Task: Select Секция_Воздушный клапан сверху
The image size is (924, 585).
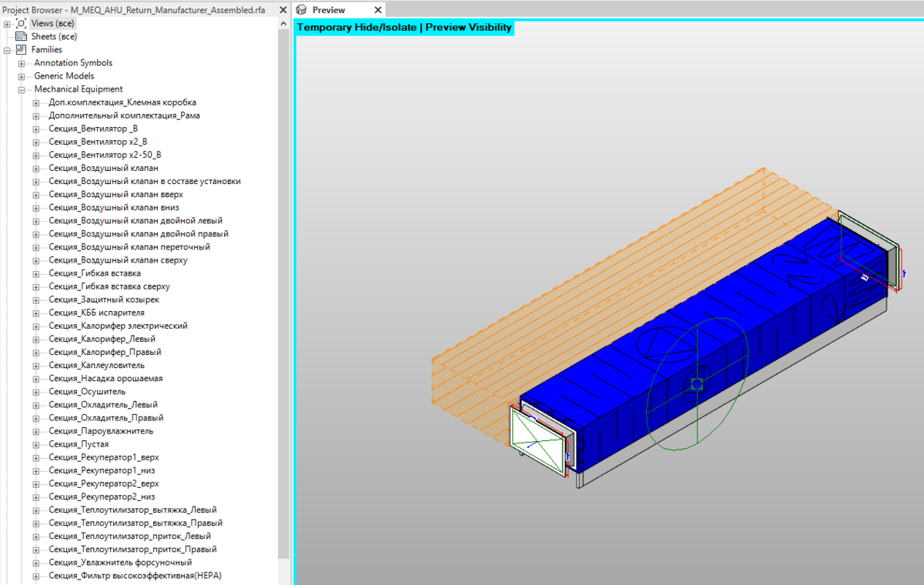Action: click(118, 260)
